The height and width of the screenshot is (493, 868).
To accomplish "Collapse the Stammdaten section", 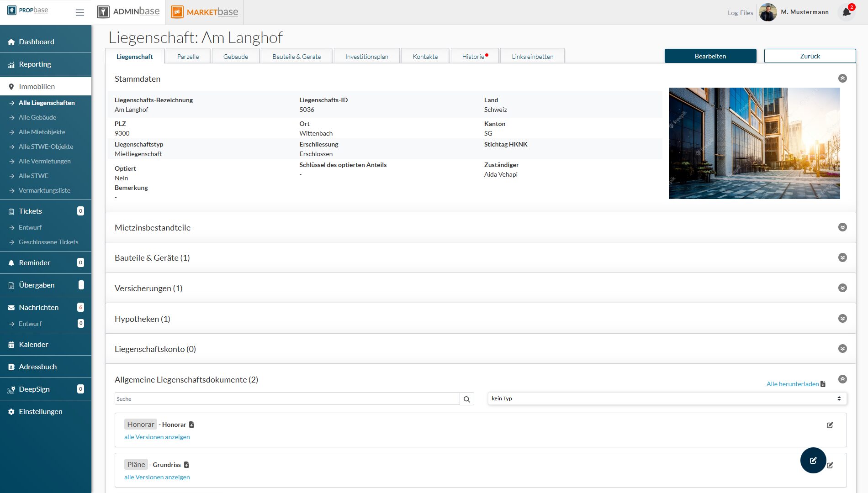I will (x=842, y=79).
